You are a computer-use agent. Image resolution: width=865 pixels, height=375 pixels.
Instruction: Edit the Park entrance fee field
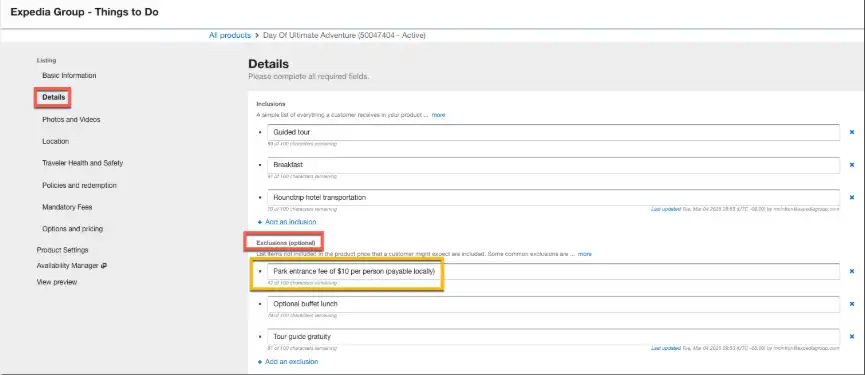coord(553,271)
